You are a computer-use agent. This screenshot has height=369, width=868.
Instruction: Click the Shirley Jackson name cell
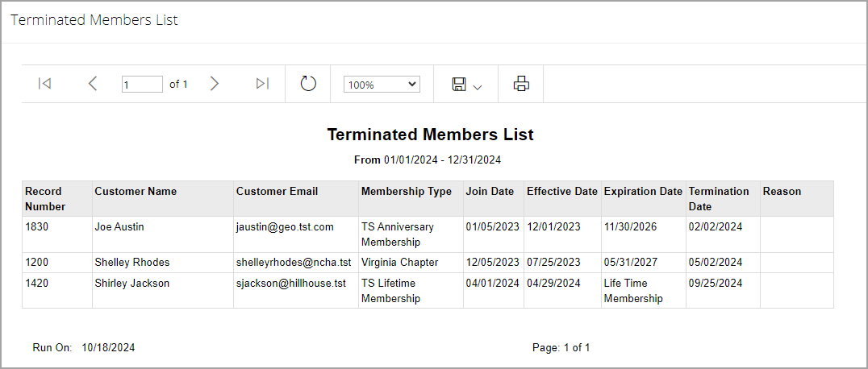click(x=163, y=290)
